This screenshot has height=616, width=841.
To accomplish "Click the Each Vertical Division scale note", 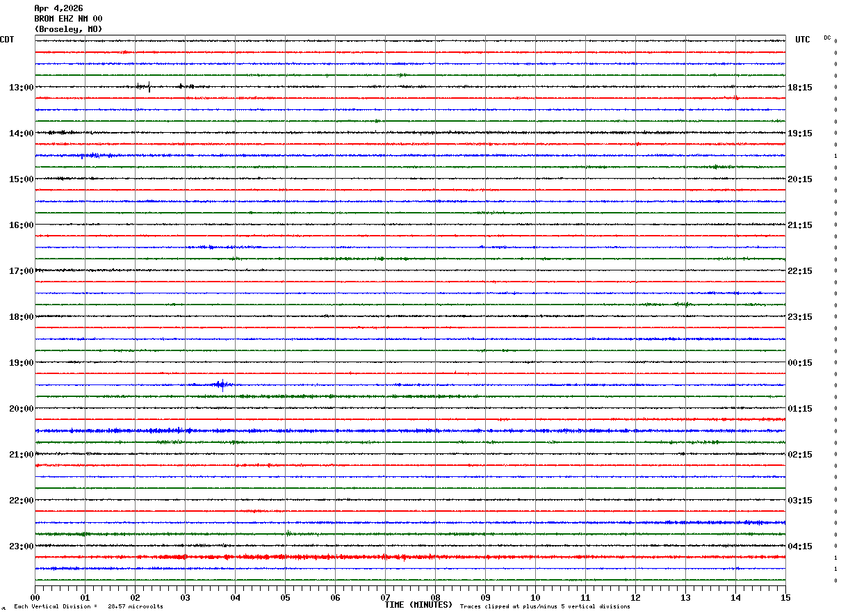I will 88,606.
